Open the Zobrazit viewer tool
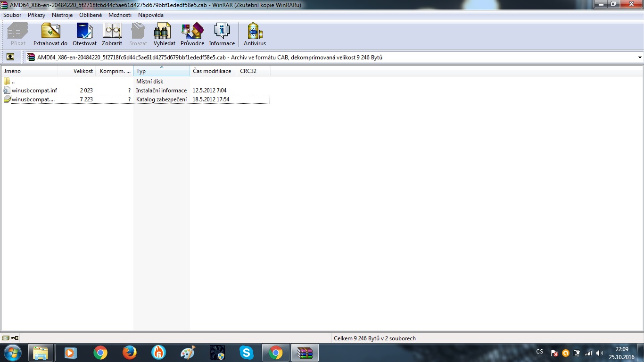The height and width of the screenshot is (362, 644). point(112,31)
